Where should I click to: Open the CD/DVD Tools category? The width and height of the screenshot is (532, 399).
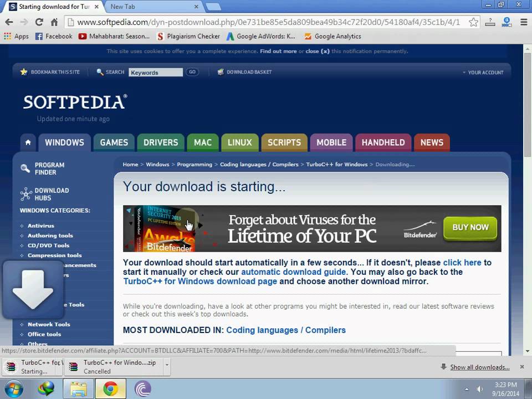point(49,245)
